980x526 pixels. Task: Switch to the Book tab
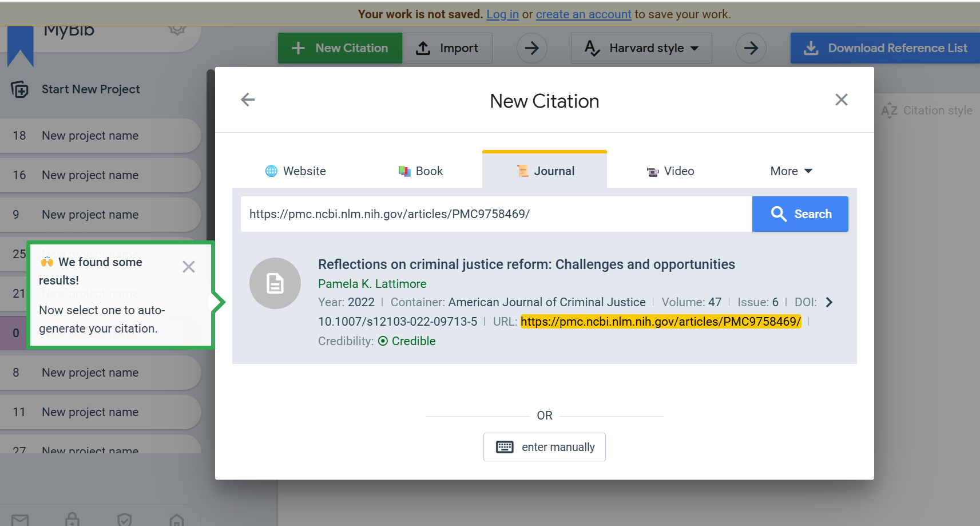coord(421,171)
